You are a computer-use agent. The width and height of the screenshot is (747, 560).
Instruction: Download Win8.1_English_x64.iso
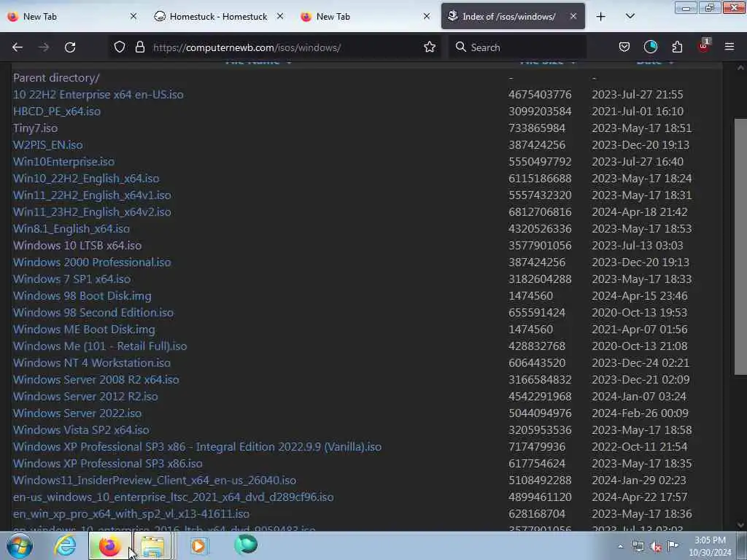click(71, 228)
